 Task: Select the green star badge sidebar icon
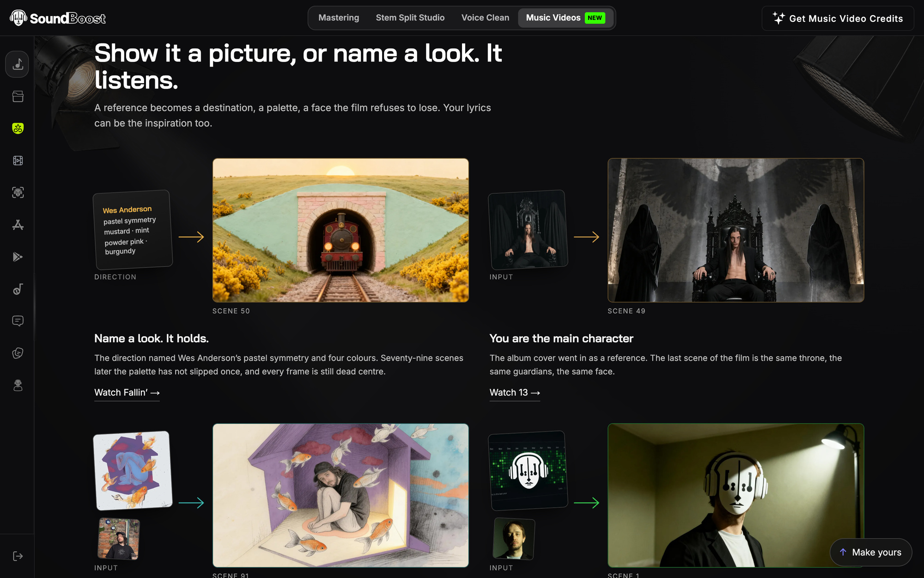18,128
